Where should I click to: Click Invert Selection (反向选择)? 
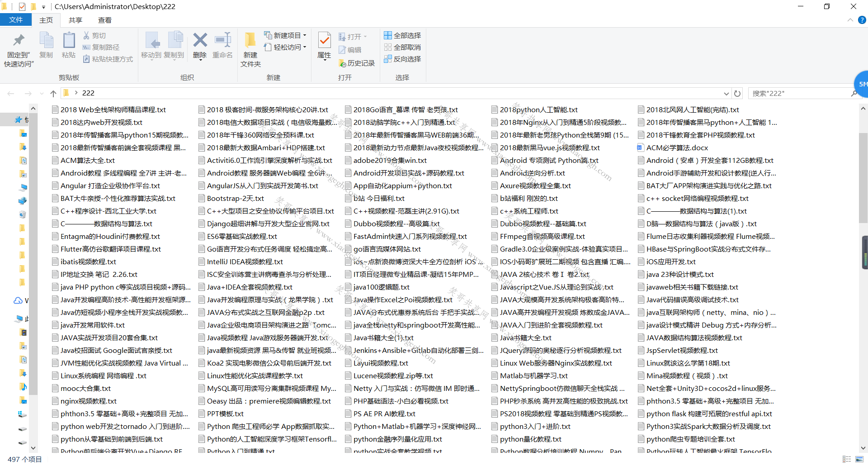point(402,59)
